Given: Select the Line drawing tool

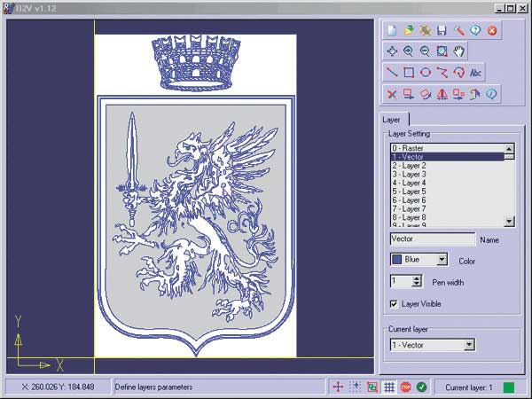Looking at the screenshot, I should tap(392, 73).
